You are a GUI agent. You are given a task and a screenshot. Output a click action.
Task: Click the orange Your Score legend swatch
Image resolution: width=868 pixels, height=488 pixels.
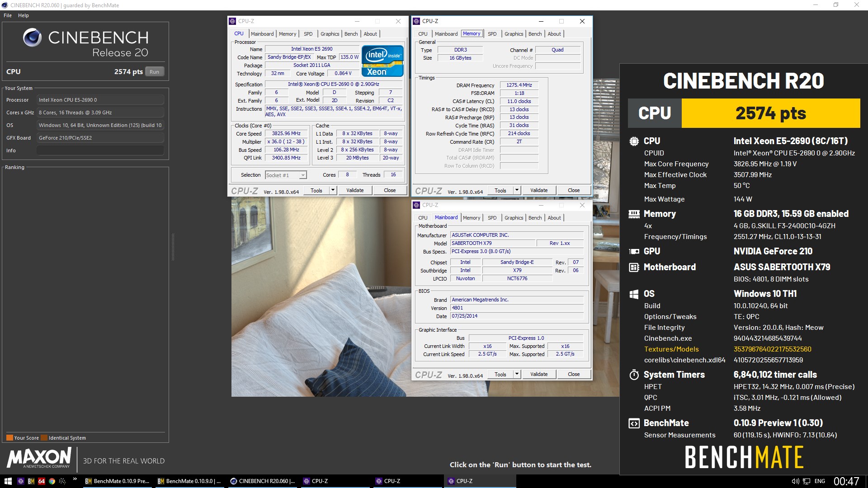click(9, 438)
